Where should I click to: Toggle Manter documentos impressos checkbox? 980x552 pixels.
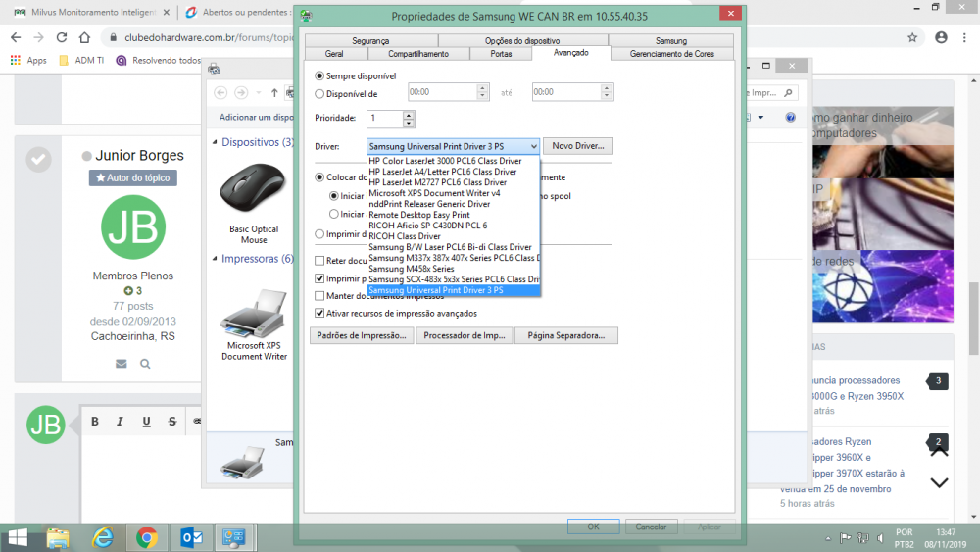[x=319, y=296]
